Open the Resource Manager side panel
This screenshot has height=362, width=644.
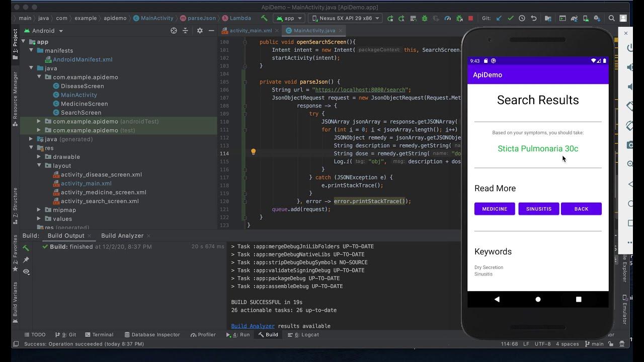click(15, 98)
